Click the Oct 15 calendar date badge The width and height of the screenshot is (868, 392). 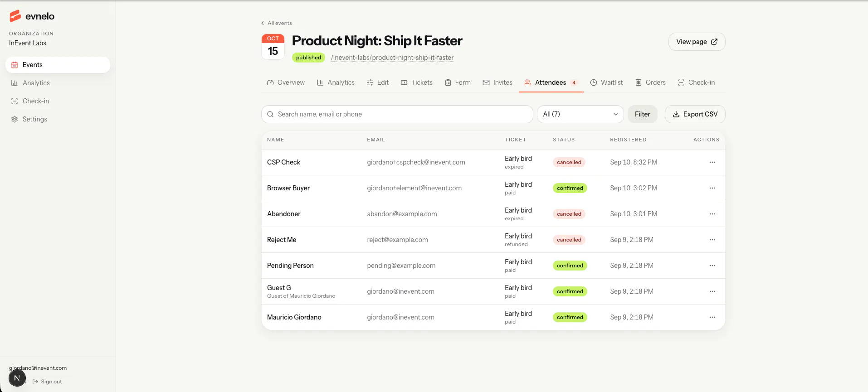point(273,47)
